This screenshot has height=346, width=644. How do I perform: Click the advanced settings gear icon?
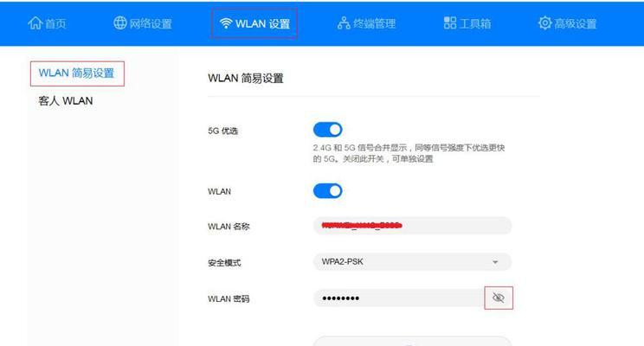(545, 23)
